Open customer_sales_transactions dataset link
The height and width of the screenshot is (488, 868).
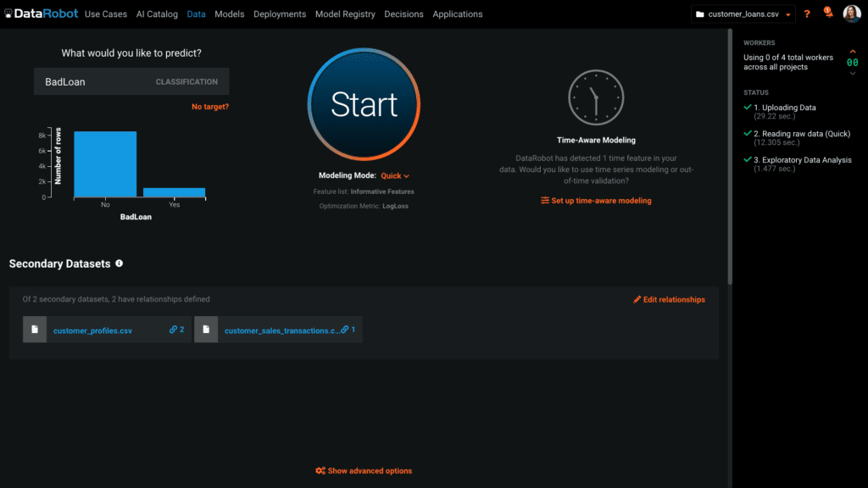(x=281, y=330)
